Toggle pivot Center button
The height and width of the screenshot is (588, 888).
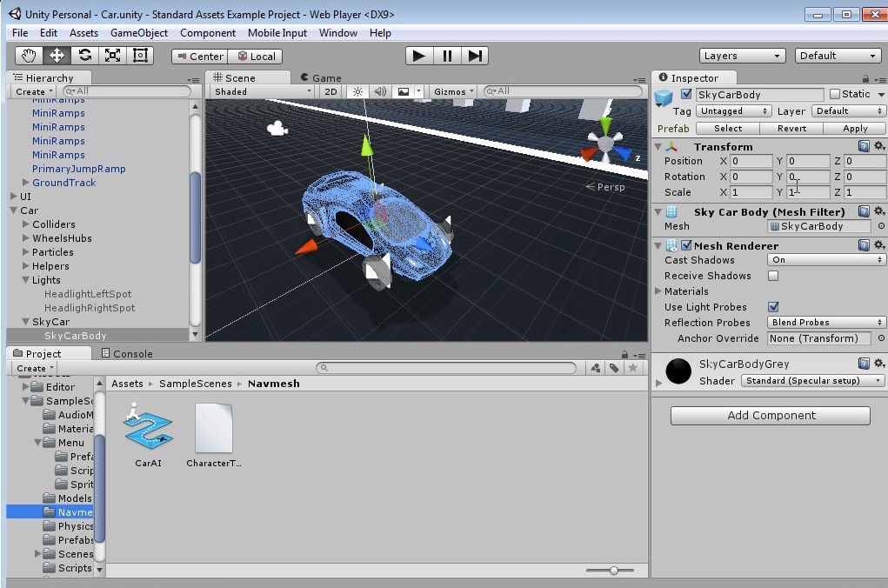pyautogui.click(x=200, y=56)
